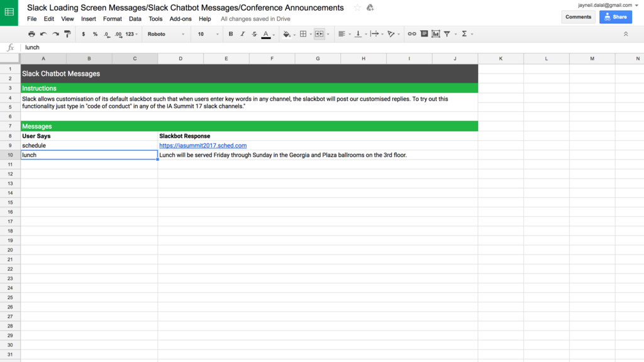This screenshot has width=644, height=362.
Task: Select the green 'Messages' row
Action: coord(249,126)
